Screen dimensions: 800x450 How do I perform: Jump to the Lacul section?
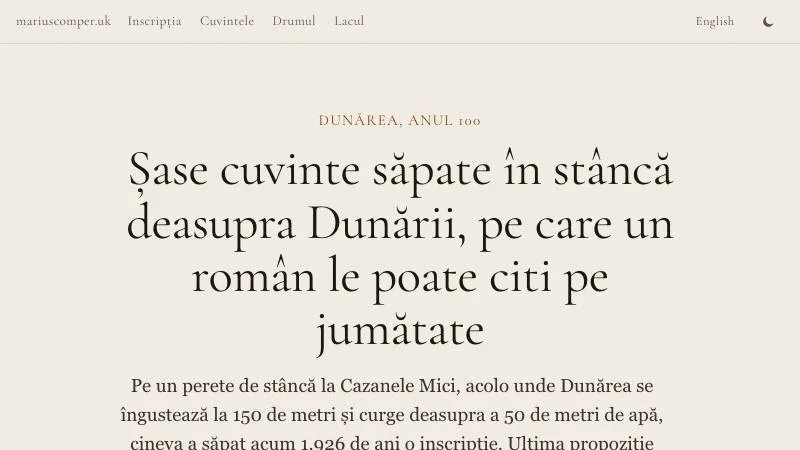(x=349, y=21)
